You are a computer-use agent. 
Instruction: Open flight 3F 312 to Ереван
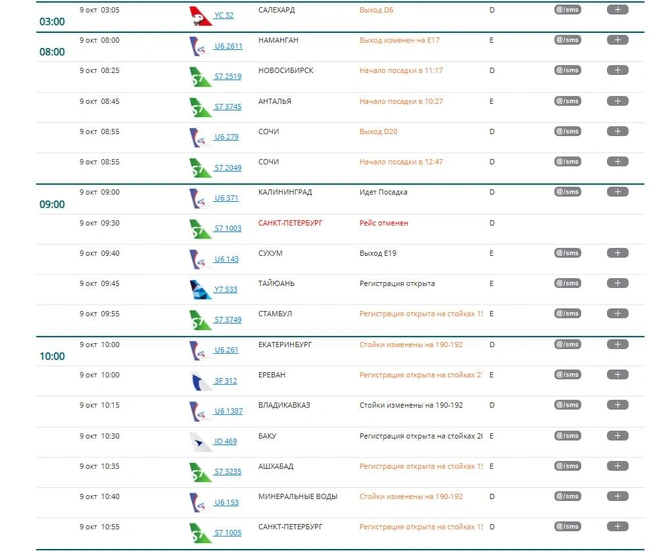coord(226,381)
